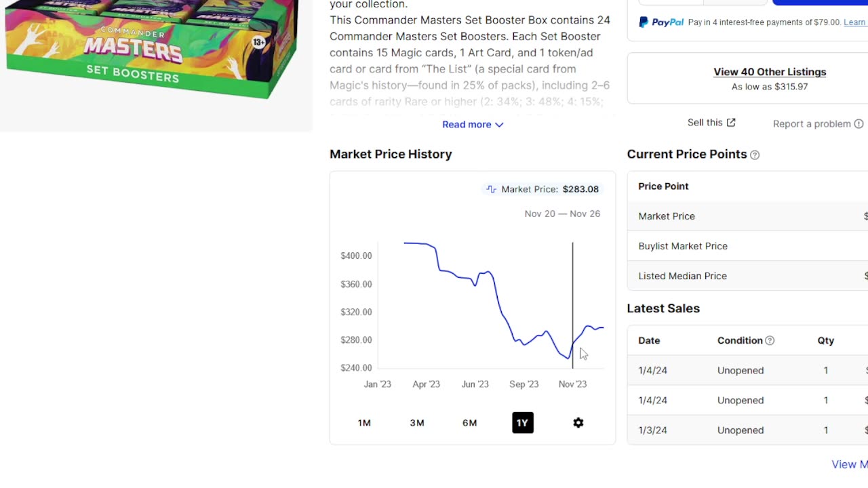Click the Commander Masters box image
The image size is (868, 488).
[151, 47]
